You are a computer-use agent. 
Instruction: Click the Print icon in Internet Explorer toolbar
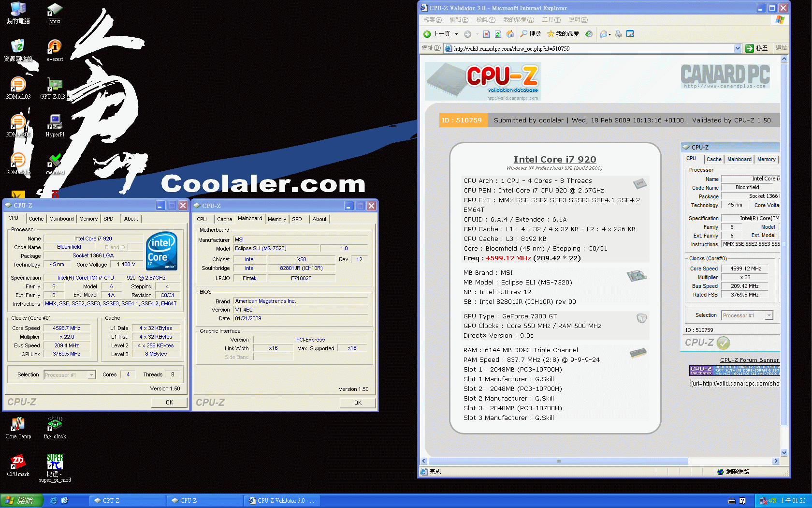tap(618, 34)
